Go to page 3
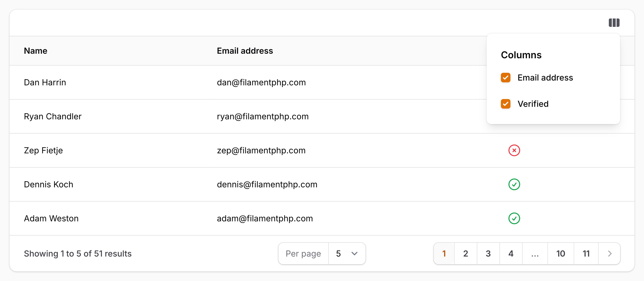Screen dimensions: 644x281 point(488,254)
